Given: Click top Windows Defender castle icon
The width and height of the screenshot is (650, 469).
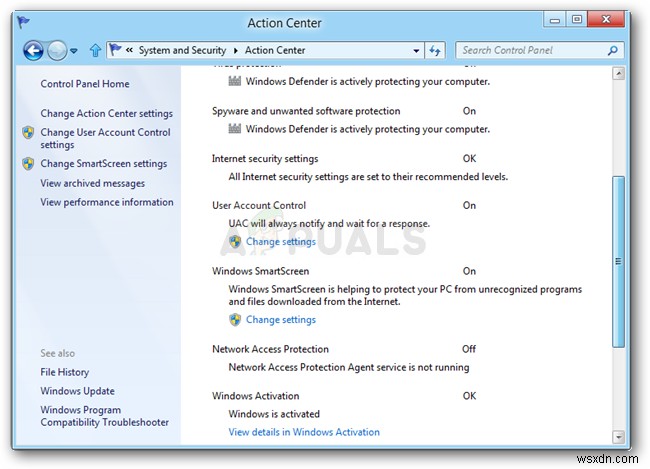Looking at the screenshot, I should point(235,81).
